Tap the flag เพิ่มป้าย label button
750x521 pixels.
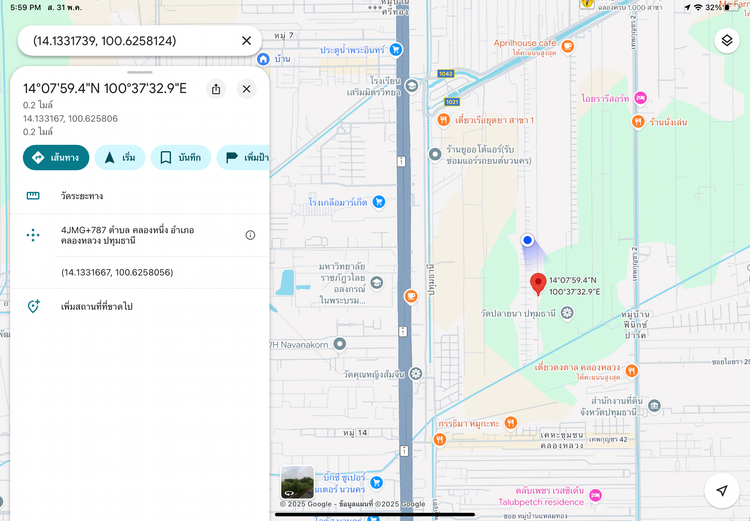click(x=244, y=157)
